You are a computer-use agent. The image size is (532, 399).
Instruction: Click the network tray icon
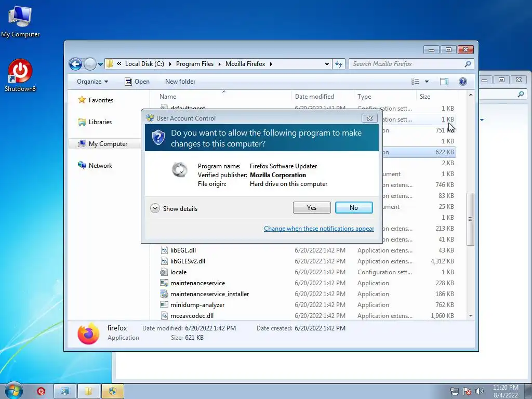tap(455, 391)
